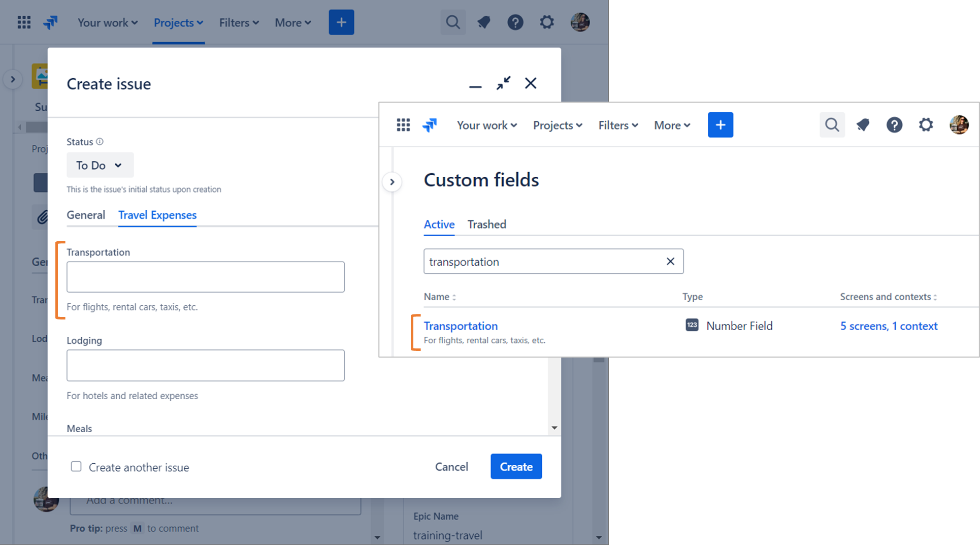Open profile avatar in Custom fields window
The width and height of the screenshot is (980, 545).
(959, 125)
